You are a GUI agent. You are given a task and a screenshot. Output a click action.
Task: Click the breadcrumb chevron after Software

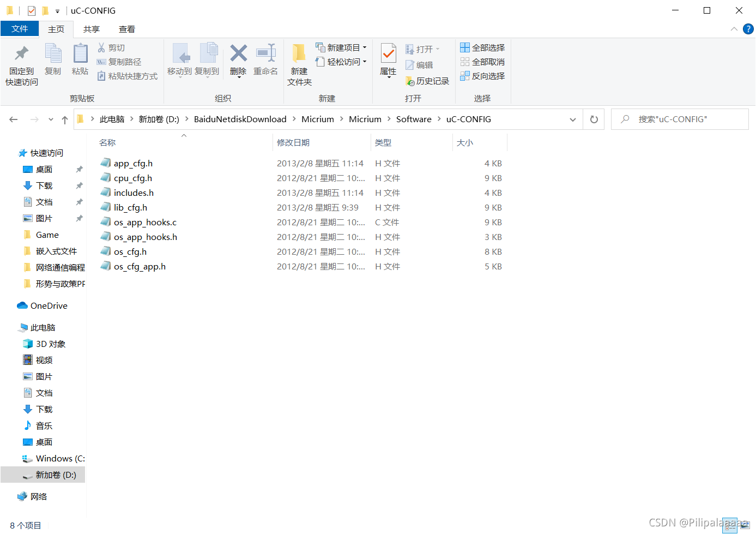pyautogui.click(x=439, y=119)
